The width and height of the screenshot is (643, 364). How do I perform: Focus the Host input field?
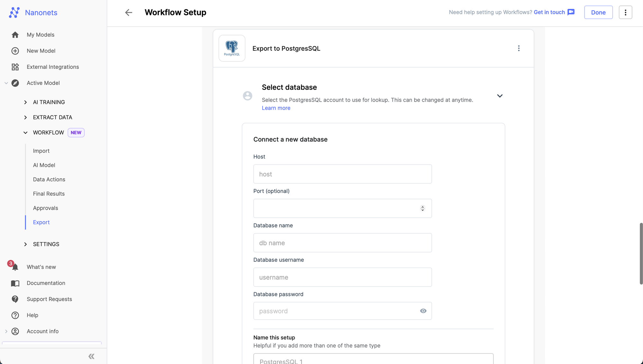[342, 174]
